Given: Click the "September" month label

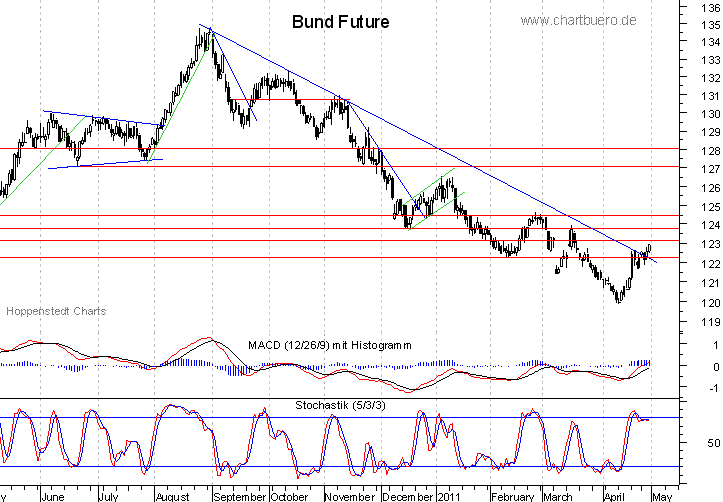Looking at the screenshot, I should click(240, 496).
